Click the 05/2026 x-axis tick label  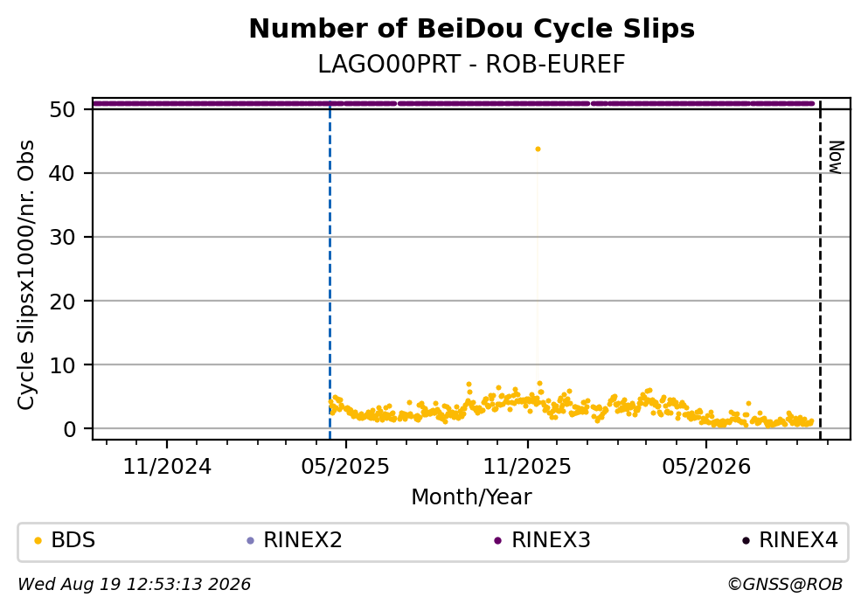(x=705, y=467)
